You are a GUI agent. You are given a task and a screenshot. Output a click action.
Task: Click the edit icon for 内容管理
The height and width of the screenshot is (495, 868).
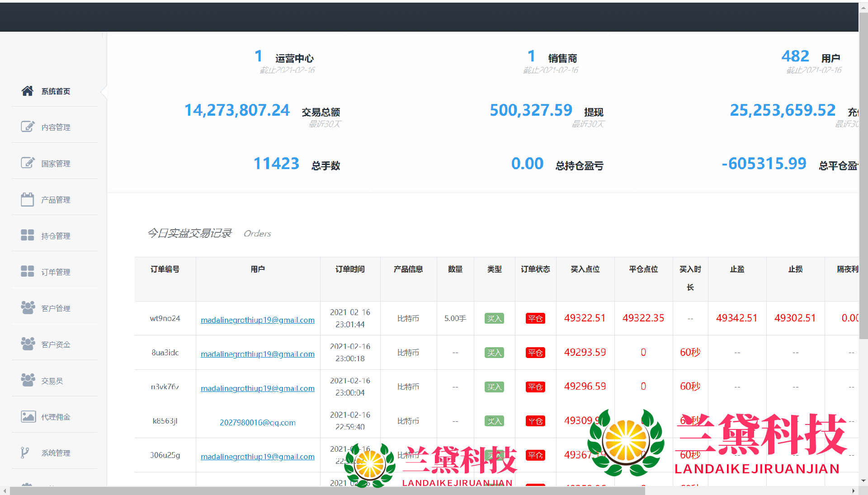tap(27, 127)
